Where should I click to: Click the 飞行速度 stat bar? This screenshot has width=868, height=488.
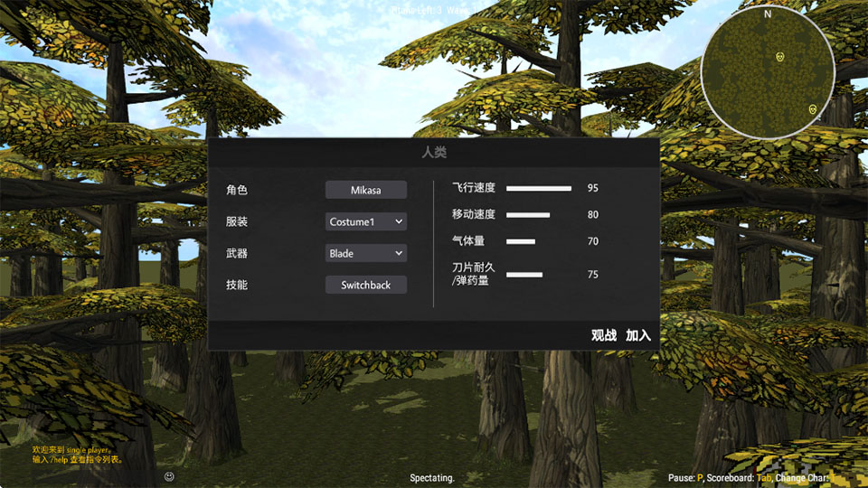[539, 189]
